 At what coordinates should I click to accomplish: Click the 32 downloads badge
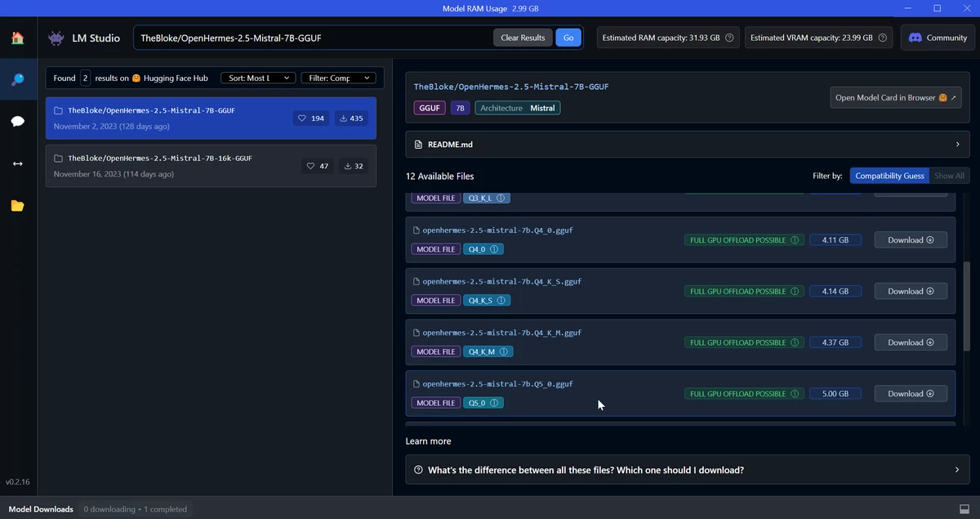(x=354, y=166)
